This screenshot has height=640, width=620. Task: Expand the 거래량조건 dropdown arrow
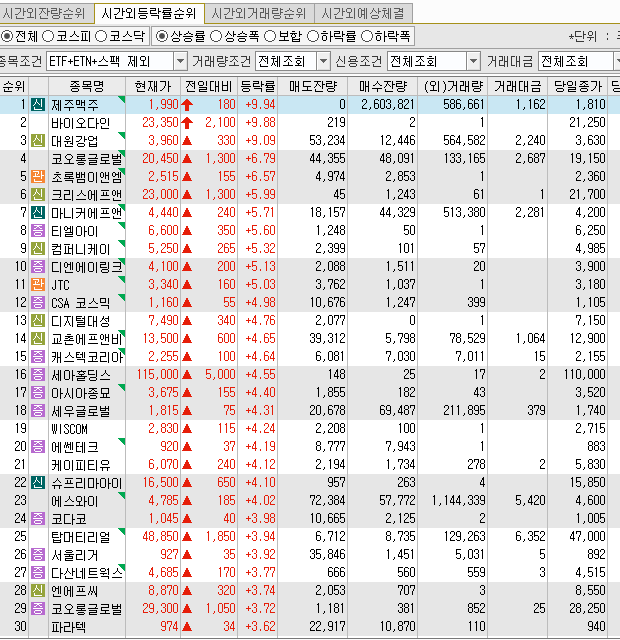point(323,62)
